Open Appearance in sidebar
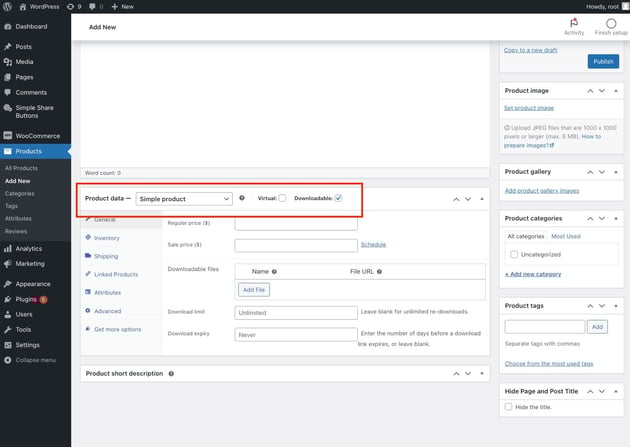630x447 pixels. [x=35, y=284]
